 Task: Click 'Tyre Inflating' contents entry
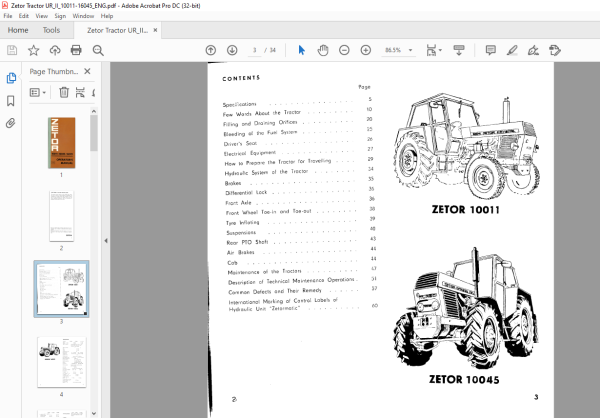pos(243,223)
